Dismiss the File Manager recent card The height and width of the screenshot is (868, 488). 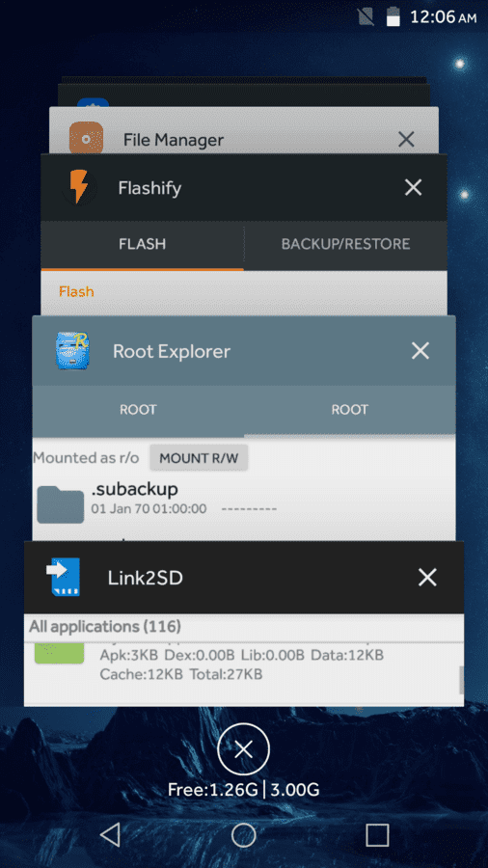click(x=406, y=140)
